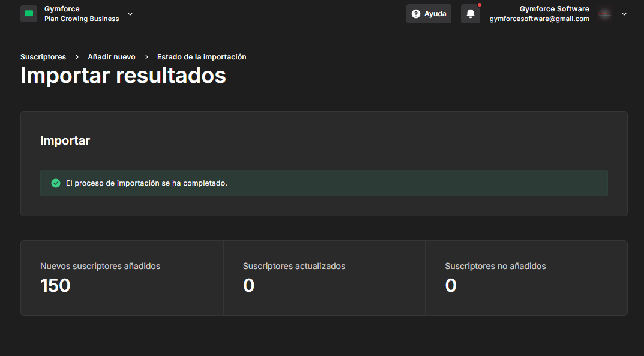The image size is (644, 356).
Task: Click the green Gymforce logo icon
Action: tap(29, 14)
